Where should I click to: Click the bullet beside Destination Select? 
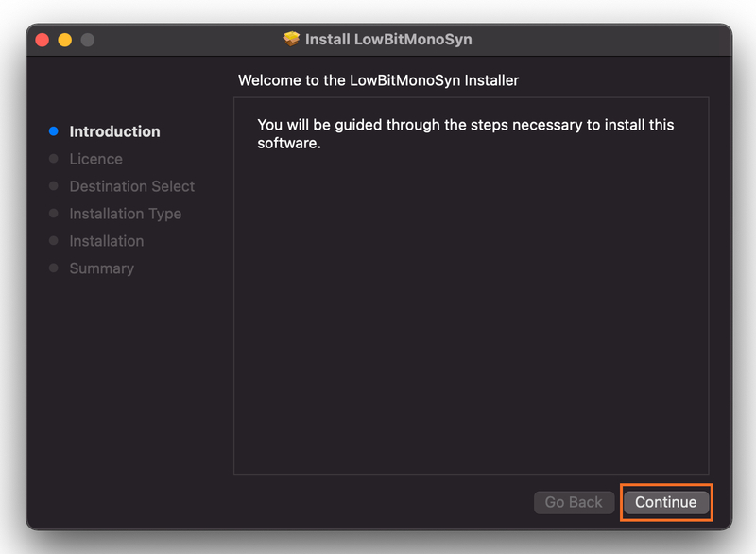click(x=54, y=186)
